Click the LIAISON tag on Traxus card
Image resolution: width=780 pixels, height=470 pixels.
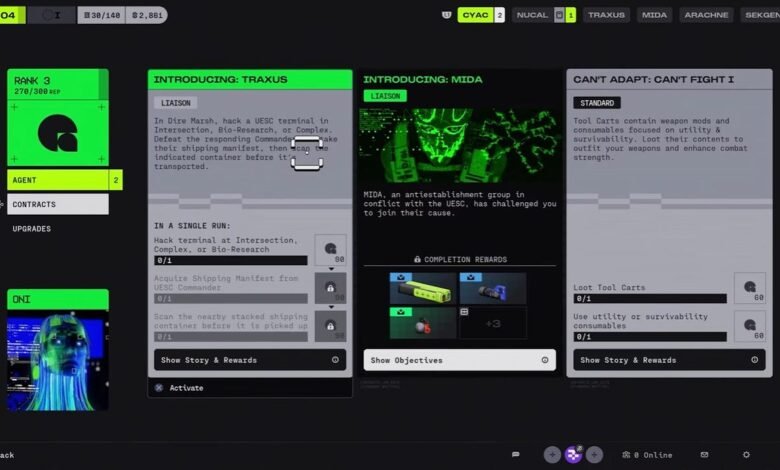176,103
